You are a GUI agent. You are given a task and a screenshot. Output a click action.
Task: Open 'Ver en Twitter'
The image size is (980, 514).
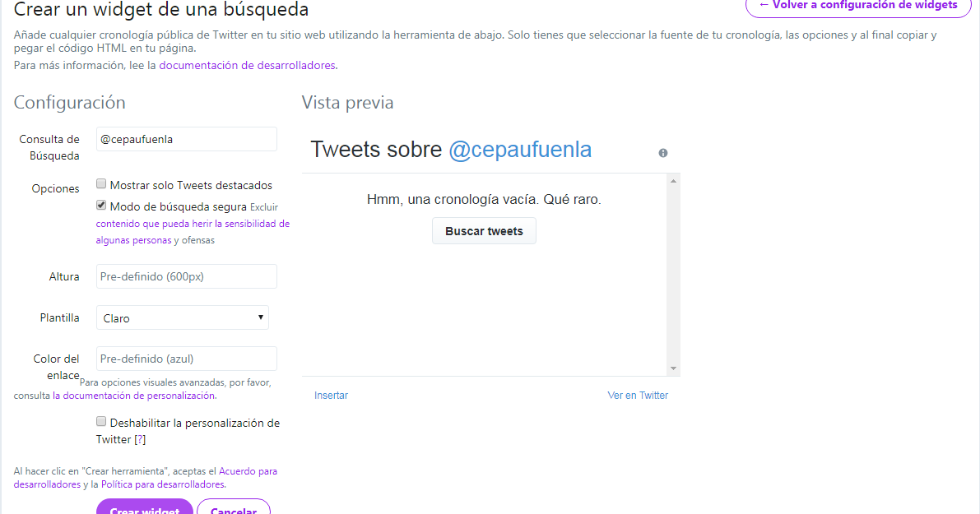point(638,395)
